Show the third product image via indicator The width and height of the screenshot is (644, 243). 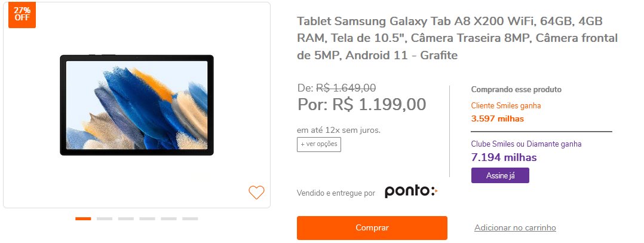click(x=125, y=218)
